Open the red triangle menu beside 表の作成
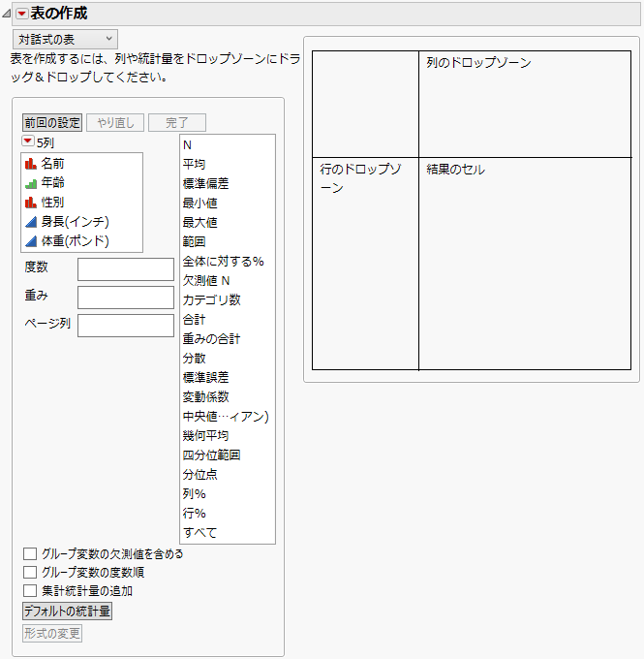 (22, 14)
